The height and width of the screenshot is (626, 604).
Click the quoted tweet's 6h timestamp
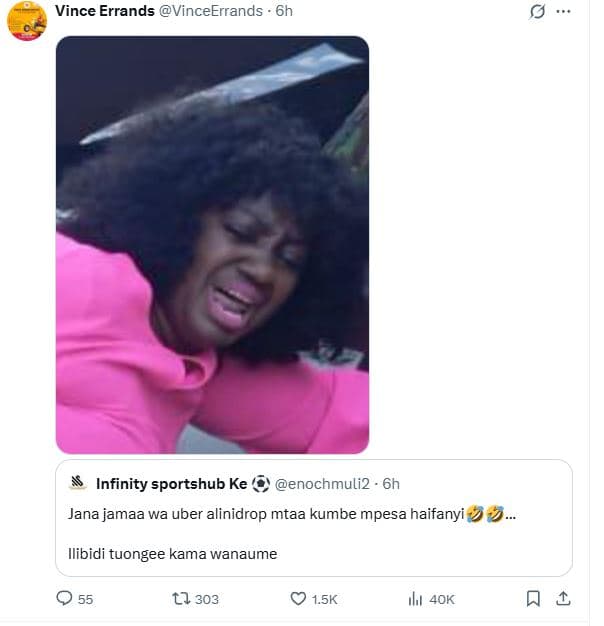(391, 484)
